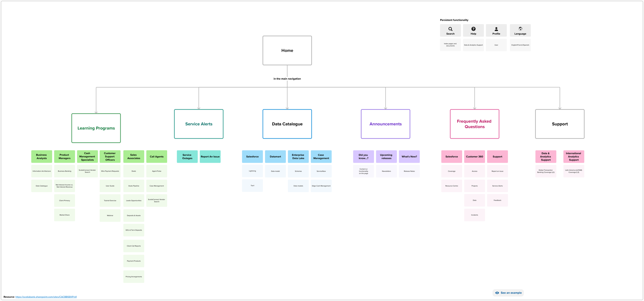Select the Announcements navigation box
This screenshot has width=644, height=301.
pos(385,124)
